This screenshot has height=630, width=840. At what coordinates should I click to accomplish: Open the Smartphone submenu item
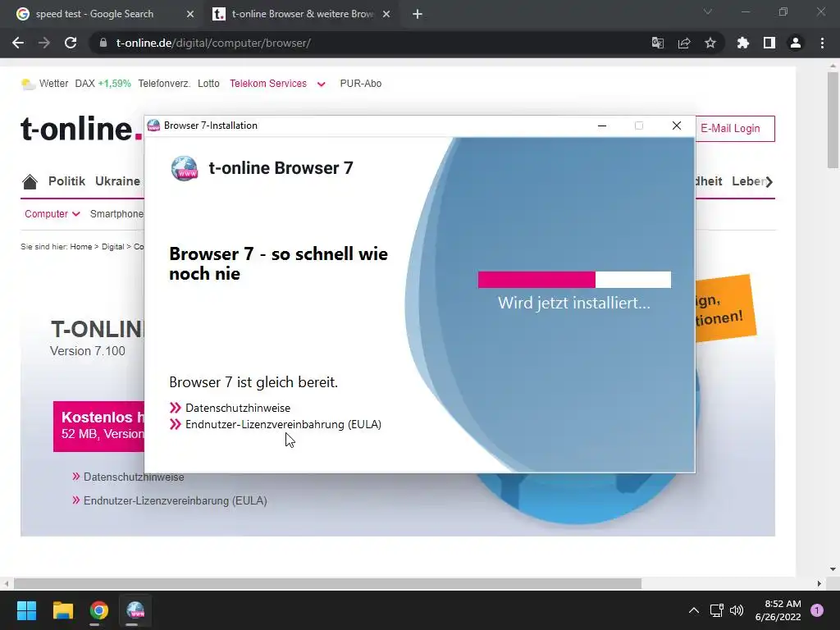click(116, 214)
